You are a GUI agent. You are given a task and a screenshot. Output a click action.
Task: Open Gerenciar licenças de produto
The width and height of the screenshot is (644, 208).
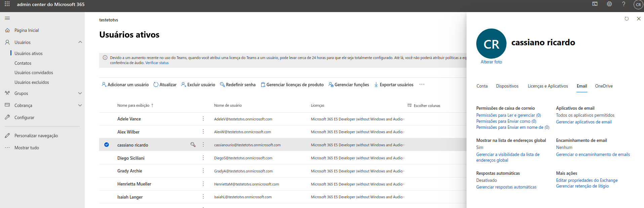(x=292, y=85)
